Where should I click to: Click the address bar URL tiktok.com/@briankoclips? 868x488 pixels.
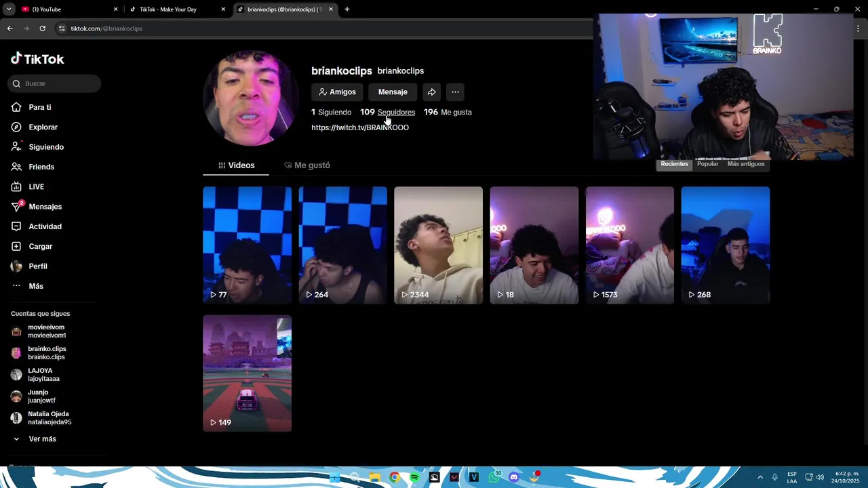(106, 28)
